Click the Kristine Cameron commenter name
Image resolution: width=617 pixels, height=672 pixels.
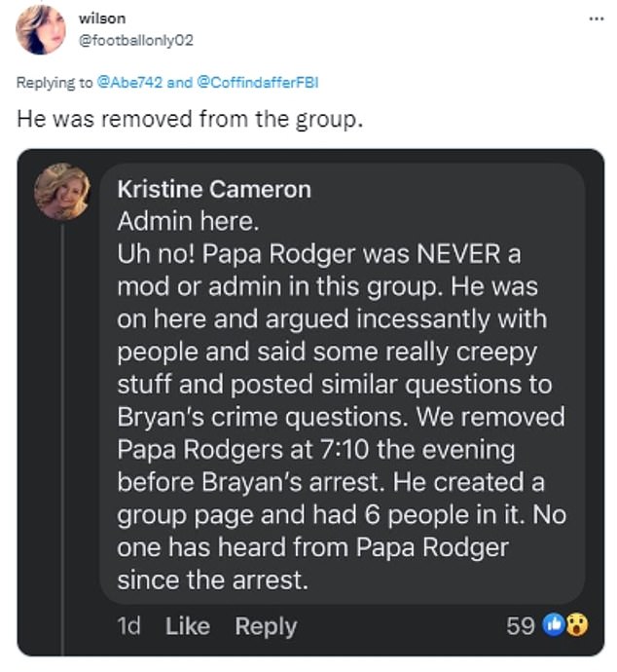point(213,189)
